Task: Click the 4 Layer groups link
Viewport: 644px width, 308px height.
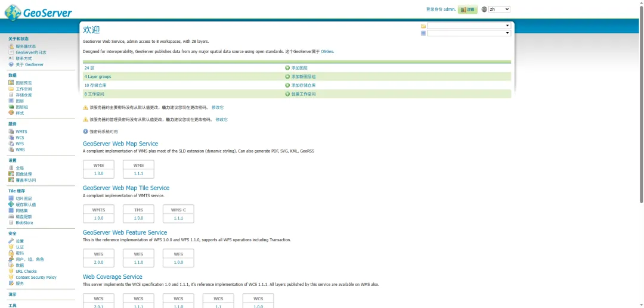Action: point(98,77)
